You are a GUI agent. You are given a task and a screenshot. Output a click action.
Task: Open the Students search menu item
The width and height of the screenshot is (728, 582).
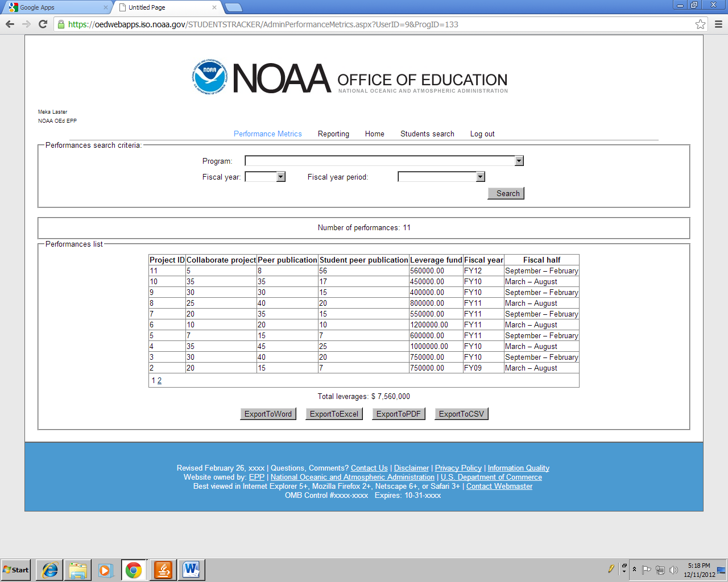click(427, 134)
